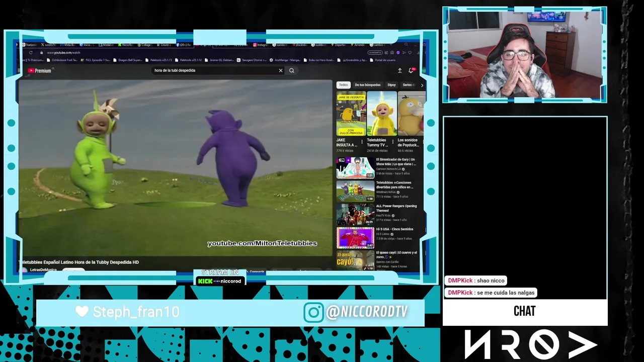Click video title 'Hora de la Tubby Despedida HD'
The height and width of the screenshot is (362, 644).
pos(79,262)
